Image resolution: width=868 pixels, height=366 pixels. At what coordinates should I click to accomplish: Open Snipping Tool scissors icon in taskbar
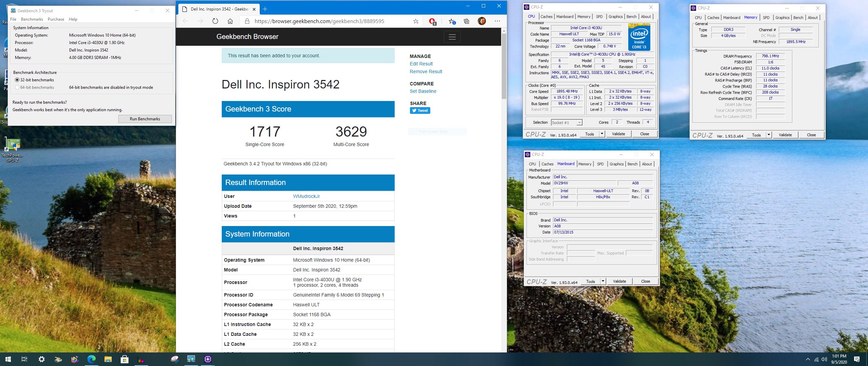click(175, 359)
